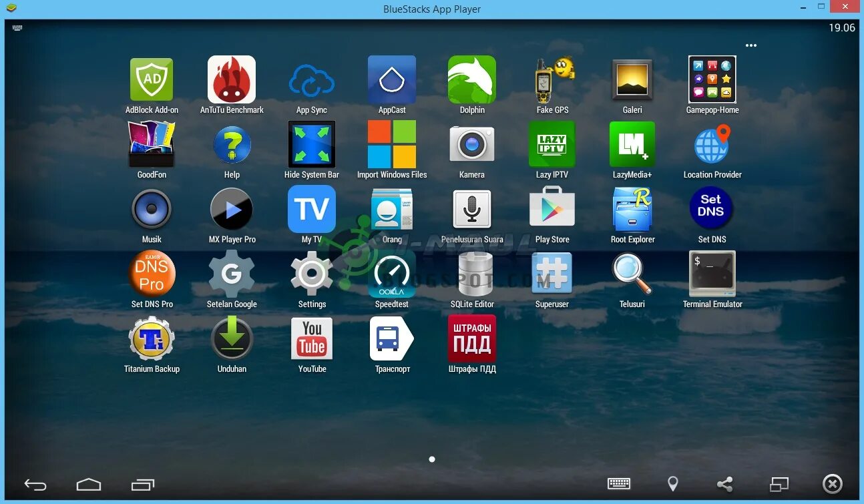Open the Unduhan downloads app

[x=232, y=338]
